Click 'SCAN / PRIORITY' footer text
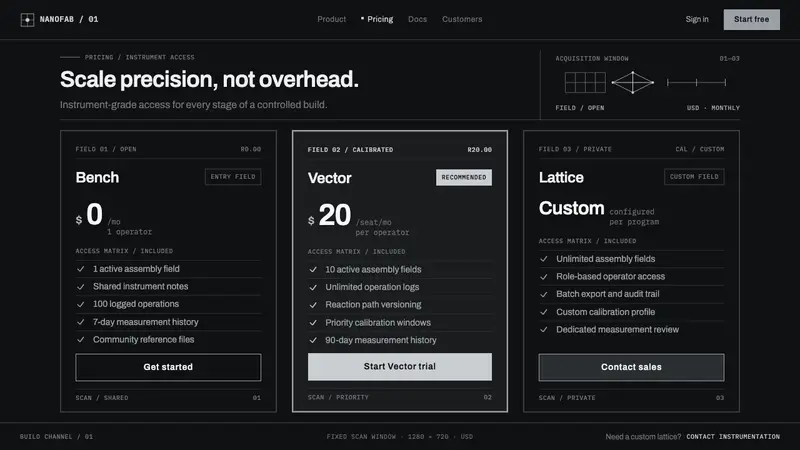Viewport: 800px width, 450px height. click(338, 397)
